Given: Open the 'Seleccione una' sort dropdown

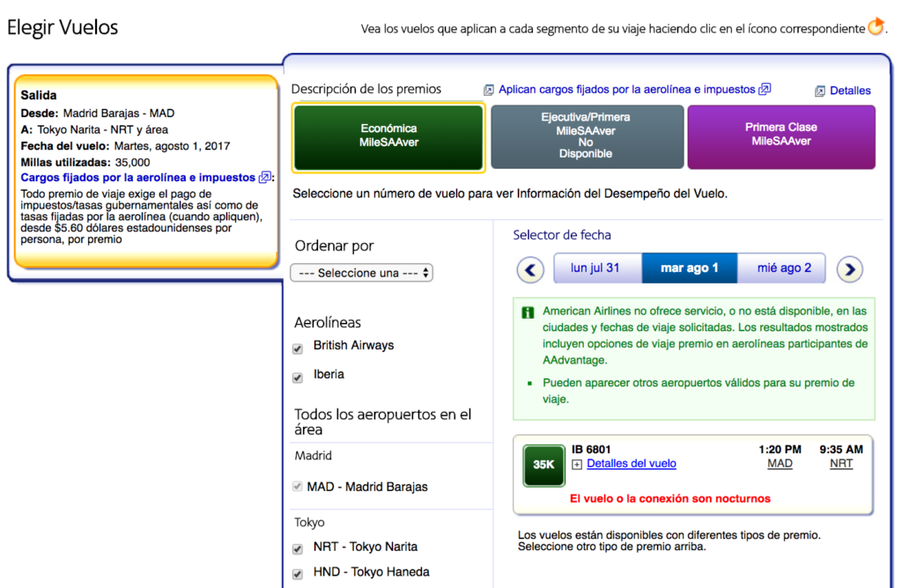Looking at the screenshot, I should 362,273.
